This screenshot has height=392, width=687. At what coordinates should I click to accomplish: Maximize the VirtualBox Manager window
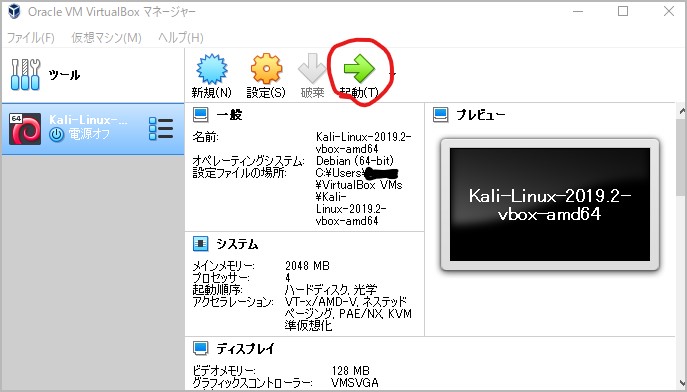click(623, 11)
